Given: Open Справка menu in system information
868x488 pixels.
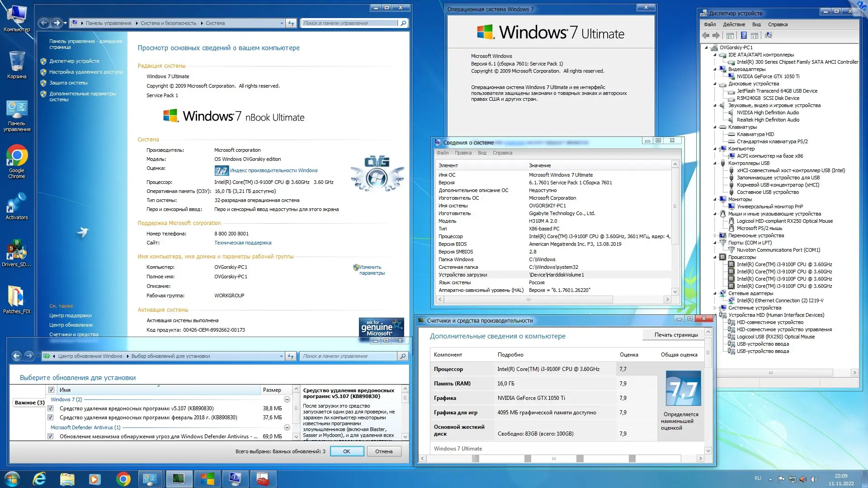Looking at the screenshot, I should (x=502, y=153).
